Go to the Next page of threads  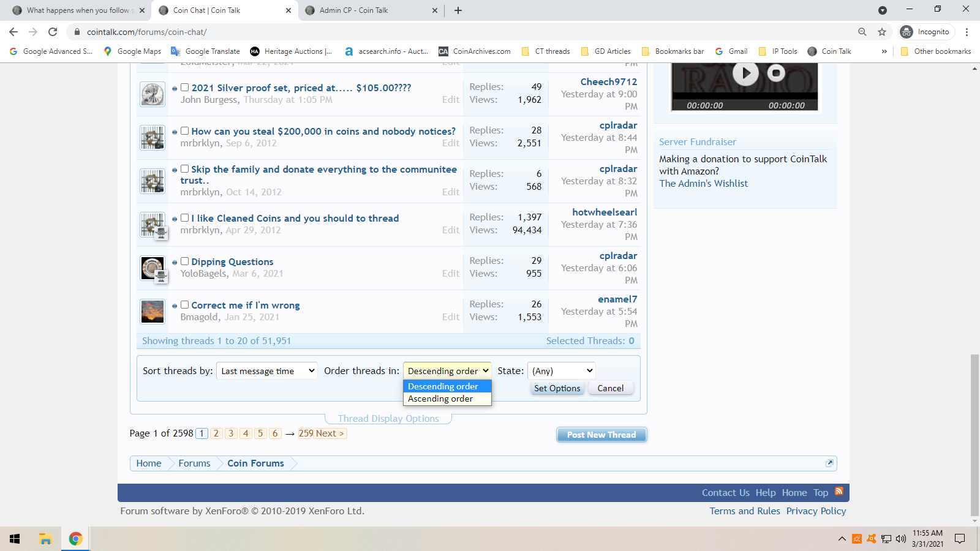click(330, 433)
